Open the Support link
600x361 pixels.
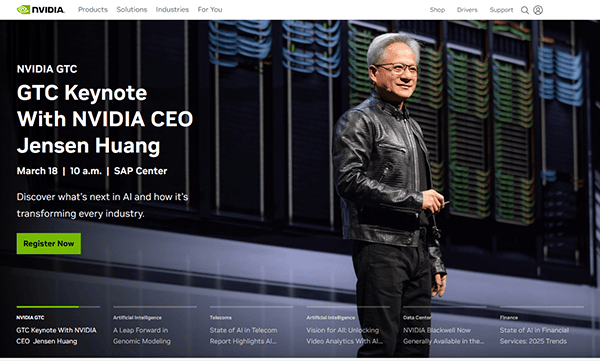coord(501,10)
